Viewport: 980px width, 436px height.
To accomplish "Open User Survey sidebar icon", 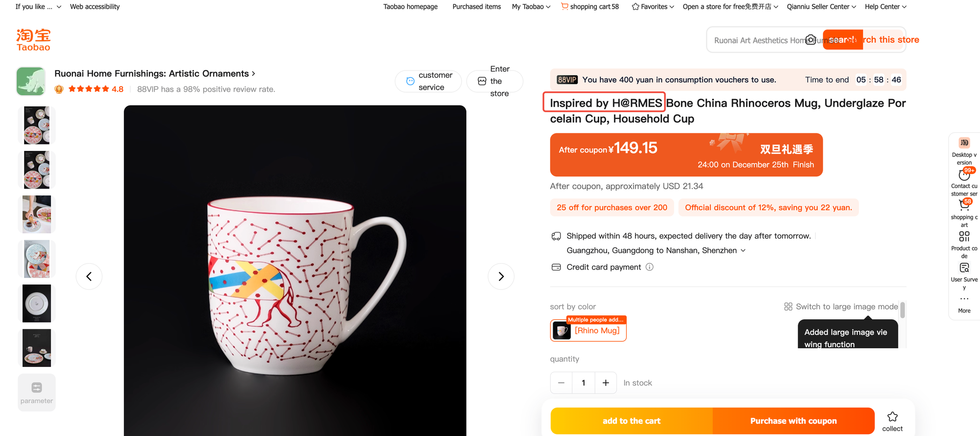I will pos(964,268).
